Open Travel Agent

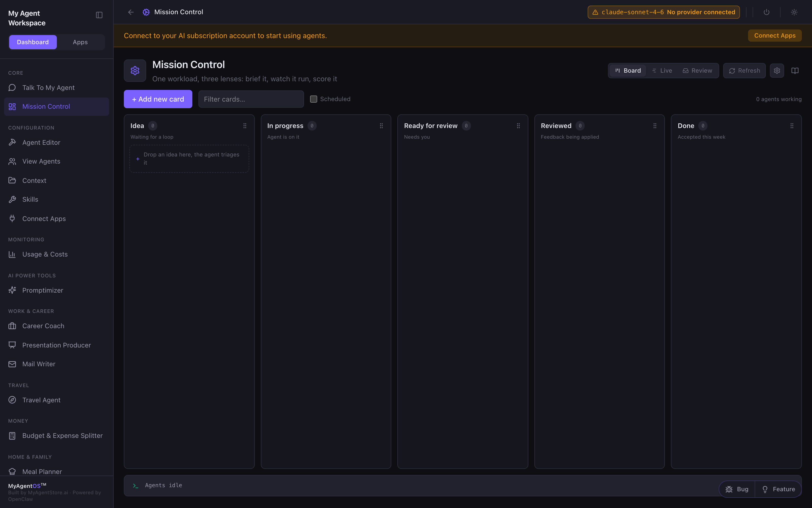click(56, 400)
